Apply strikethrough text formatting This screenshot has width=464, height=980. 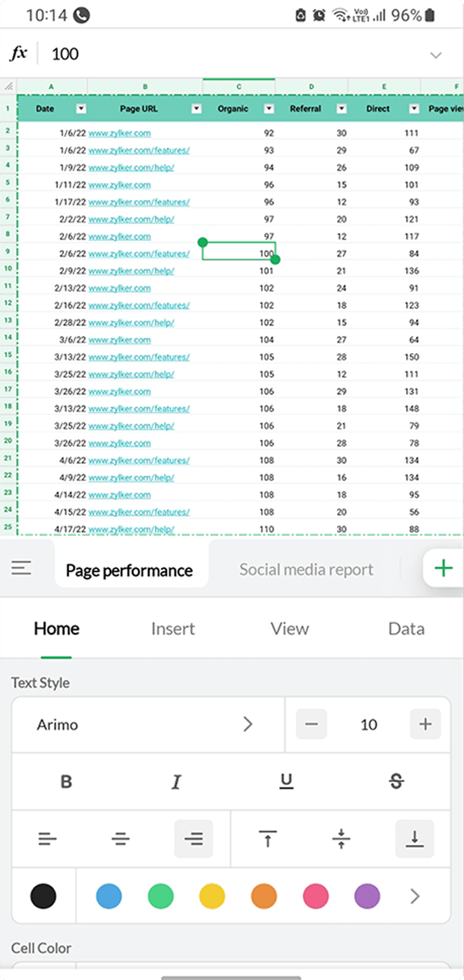[x=396, y=782]
